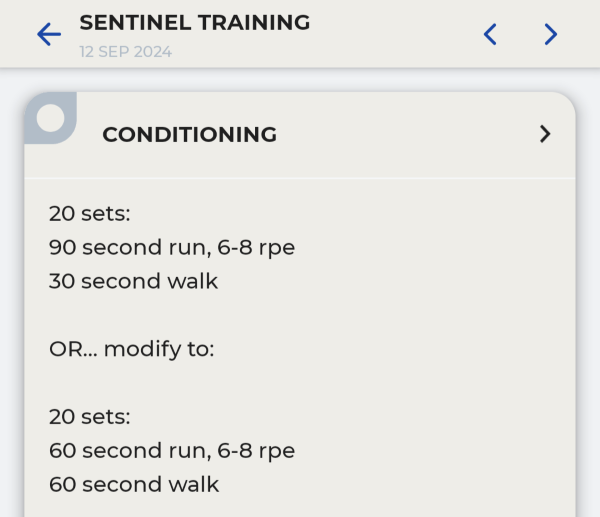Select '90 second run, 6-8 rpe' line

[x=172, y=248]
